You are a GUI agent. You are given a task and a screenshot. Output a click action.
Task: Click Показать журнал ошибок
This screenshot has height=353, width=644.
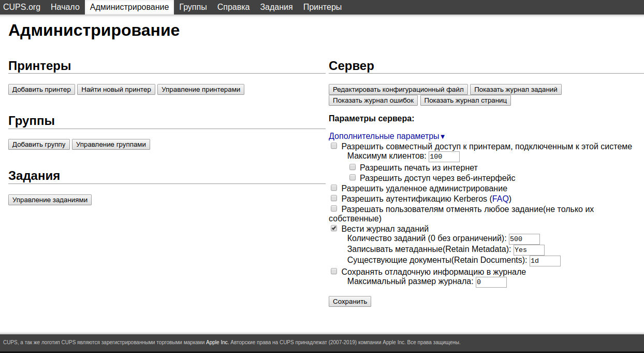pos(373,101)
